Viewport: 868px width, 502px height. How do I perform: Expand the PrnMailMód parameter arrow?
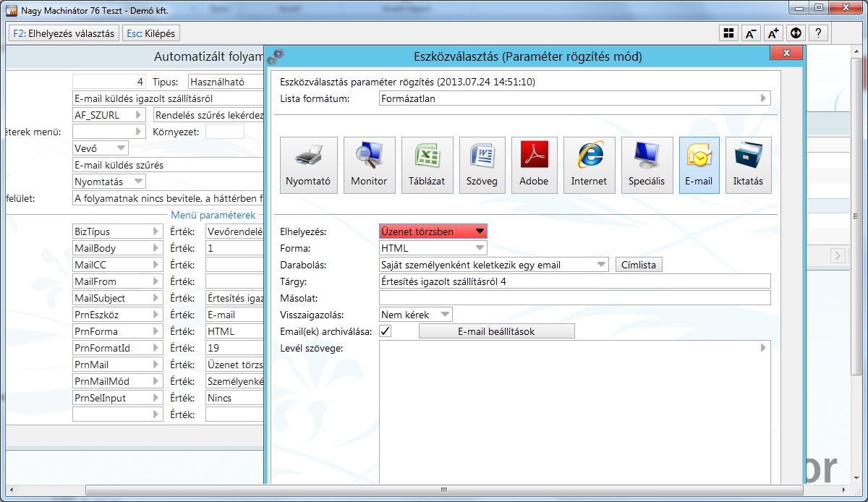156,381
